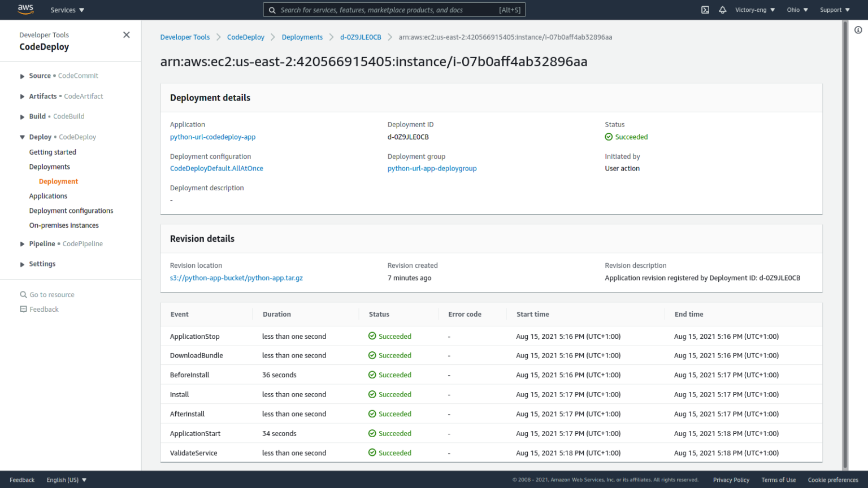Close the CodeDeploy navigation pane
The image size is (868, 488).
point(127,34)
